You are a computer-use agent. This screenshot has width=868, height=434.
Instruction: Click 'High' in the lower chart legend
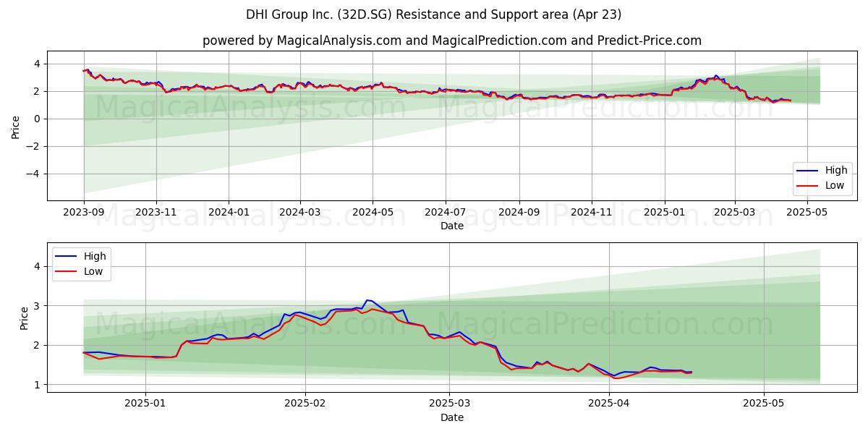[95, 256]
